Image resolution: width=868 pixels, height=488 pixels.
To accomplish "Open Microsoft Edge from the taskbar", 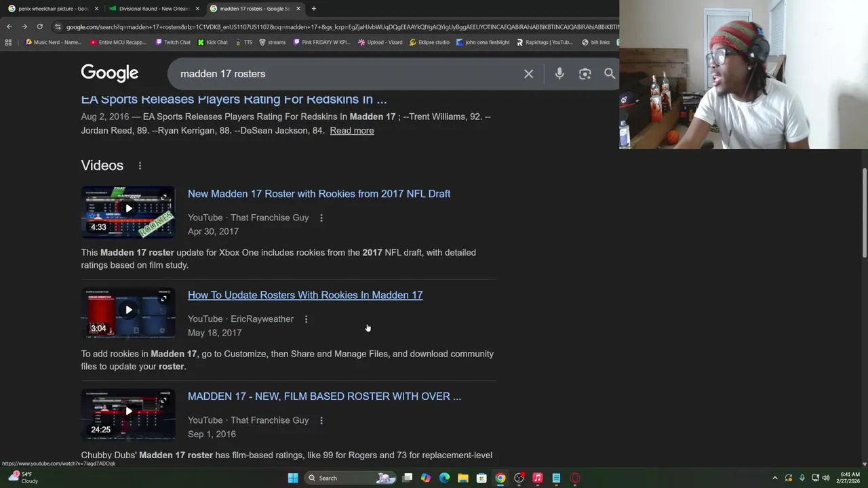I will pos(444,478).
